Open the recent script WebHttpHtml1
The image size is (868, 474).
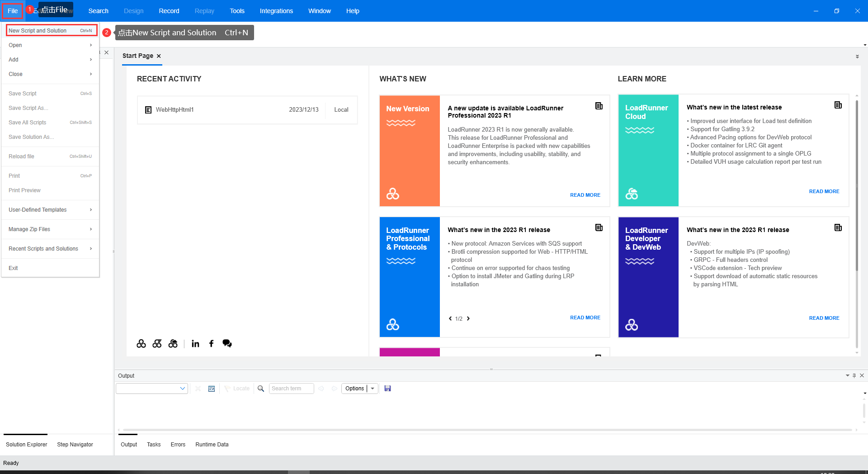[247, 109]
